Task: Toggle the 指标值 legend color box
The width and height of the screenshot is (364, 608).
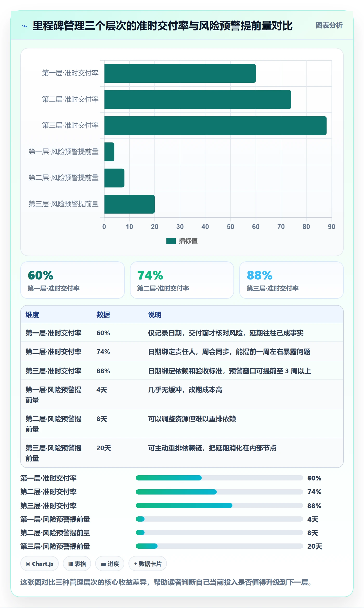Action: click(x=171, y=241)
